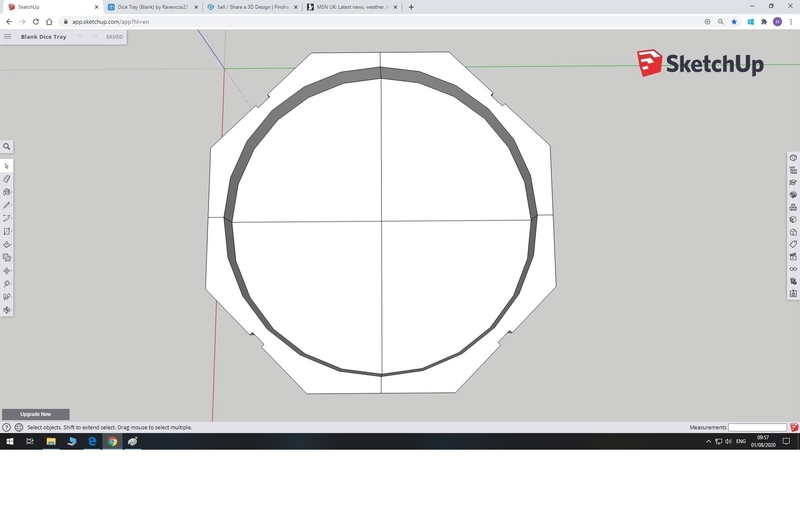The height and width of the screenshot is (508, 800).
Task: Open the Instructor graduation cap panel
Action: pyautogui.click(x=793, y=183)
